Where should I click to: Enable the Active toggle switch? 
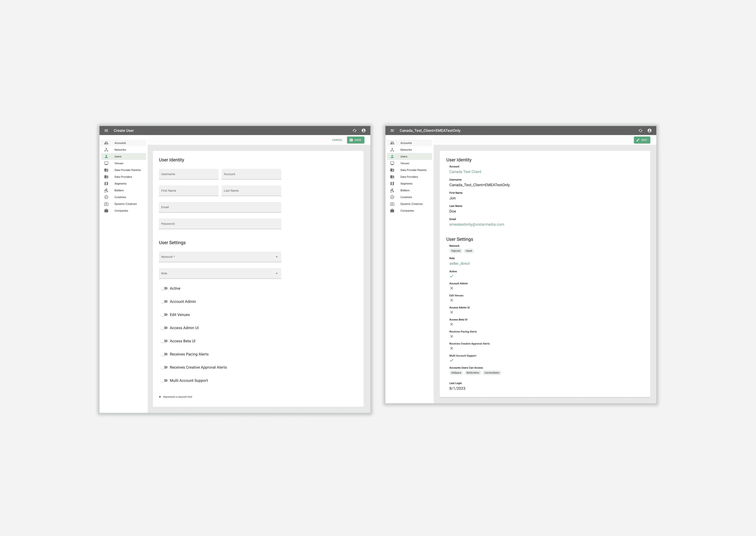click(x=164, y=288)
